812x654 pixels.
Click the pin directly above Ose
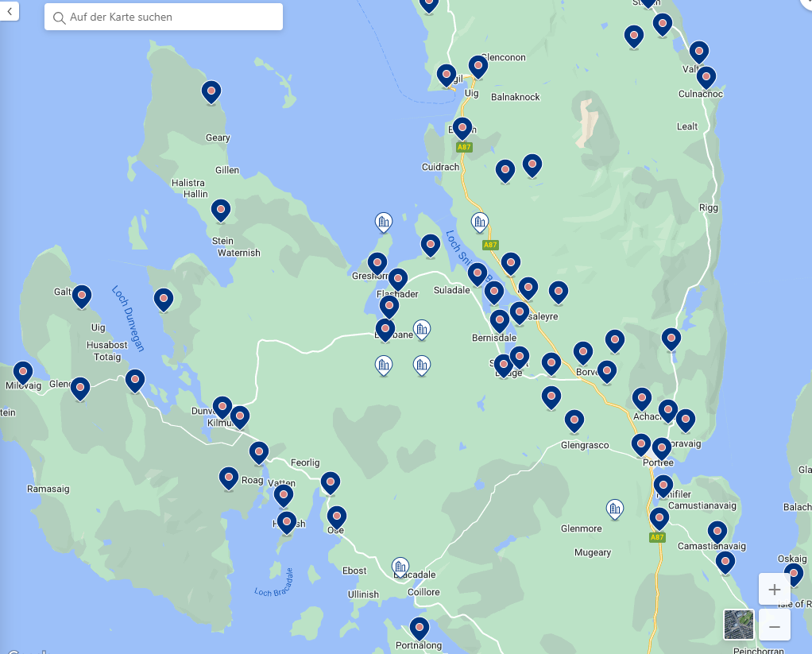pyautogui.click(x=337, y=518)
